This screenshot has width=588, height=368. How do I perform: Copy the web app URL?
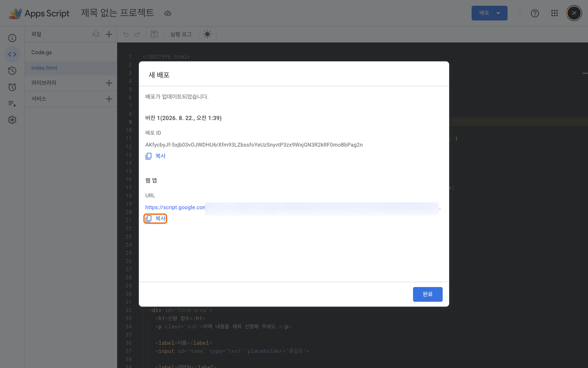pyautogui.click(x=155, y=219)
